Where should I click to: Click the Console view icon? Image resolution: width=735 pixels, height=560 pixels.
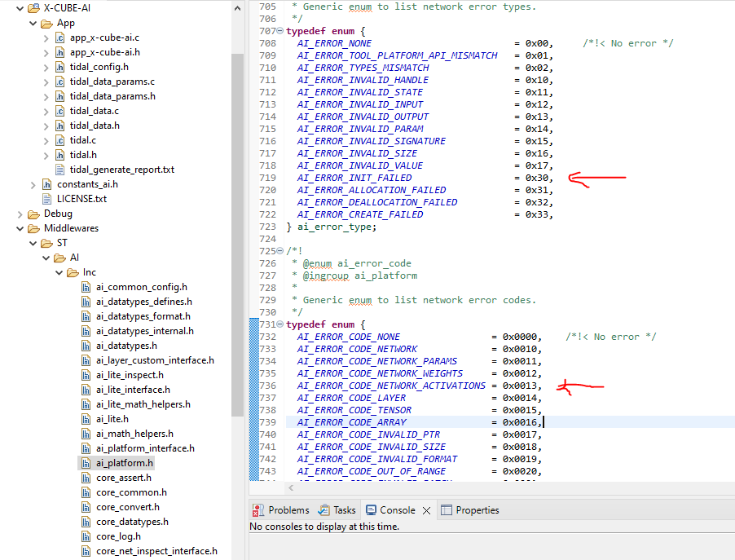372,509
